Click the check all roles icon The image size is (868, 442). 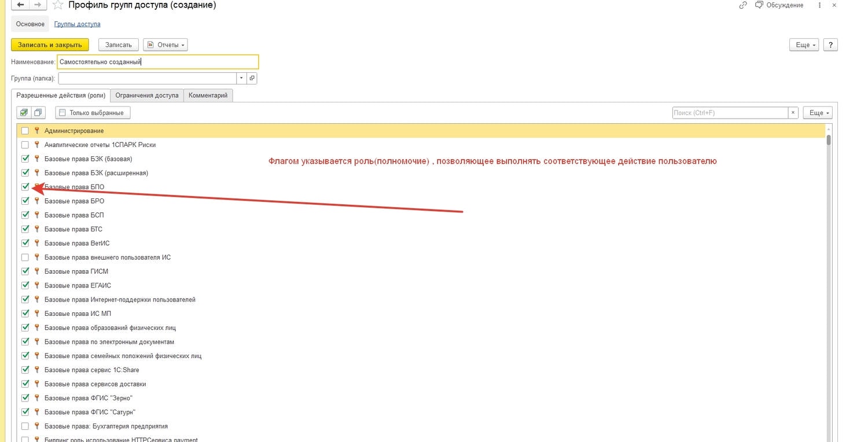pyautogui.click(x=24, y=113)
